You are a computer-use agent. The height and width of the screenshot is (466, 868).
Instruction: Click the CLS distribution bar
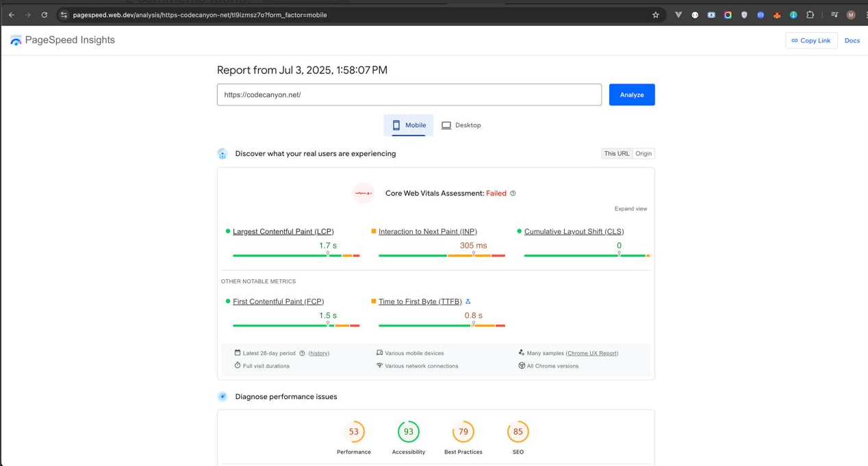click(587, 255)
